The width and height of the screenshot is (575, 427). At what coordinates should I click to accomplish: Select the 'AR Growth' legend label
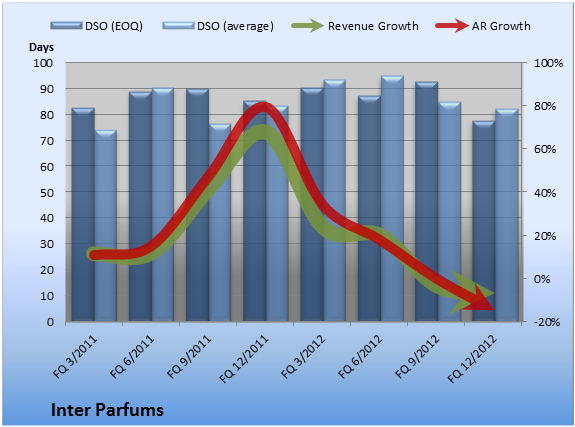tap(501, 26)
